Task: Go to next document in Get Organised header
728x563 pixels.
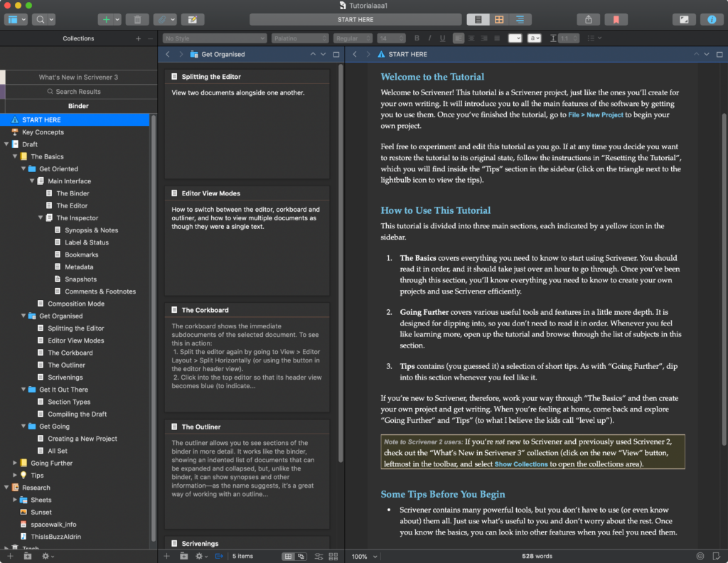Action: [323, 54]
